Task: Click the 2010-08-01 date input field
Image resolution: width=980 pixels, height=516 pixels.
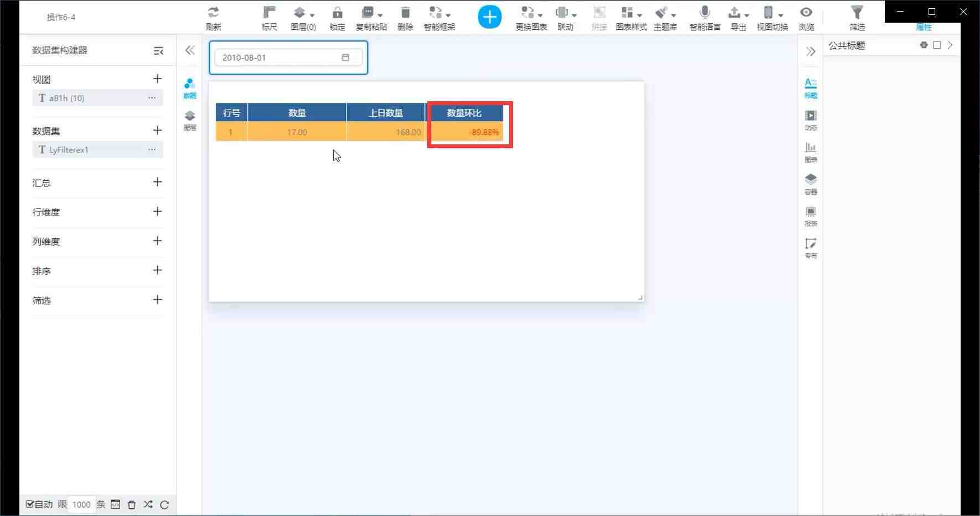Action: [288, 58]
